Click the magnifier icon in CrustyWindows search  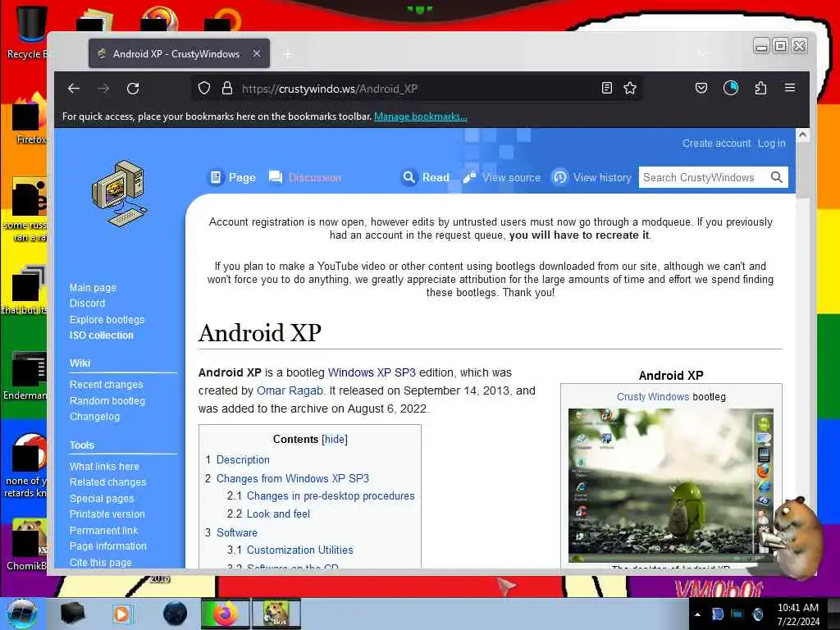coord(776,177)
